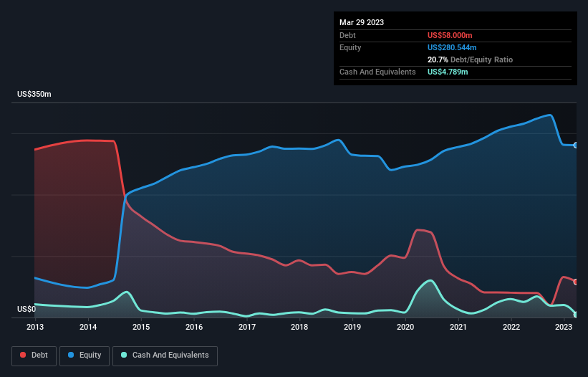Click the red Debt legend dot
This screenshot has height=377, width=588.
[23, 355]
